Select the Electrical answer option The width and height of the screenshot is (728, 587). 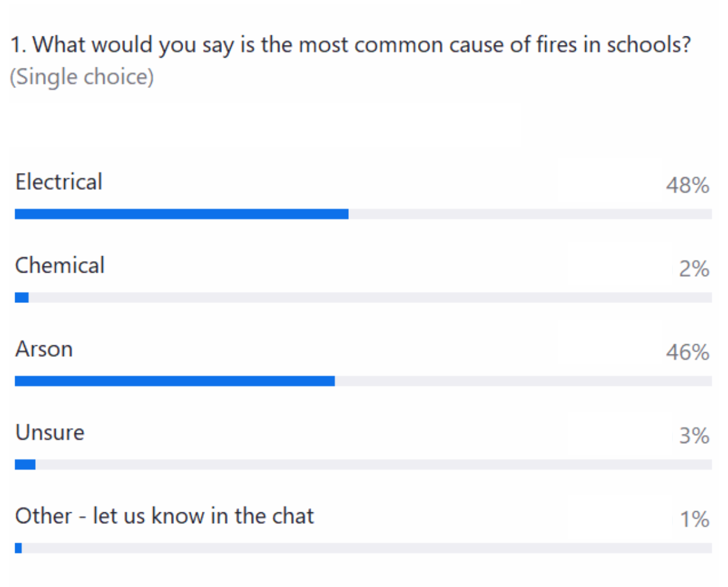59,182
